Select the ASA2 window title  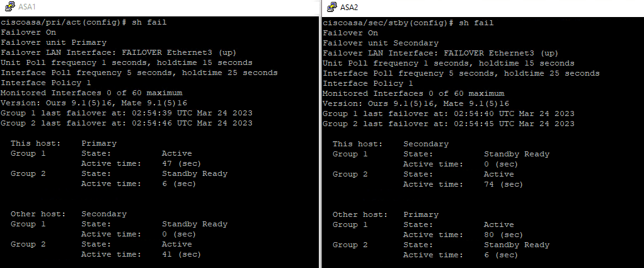[x=350, y=8]
